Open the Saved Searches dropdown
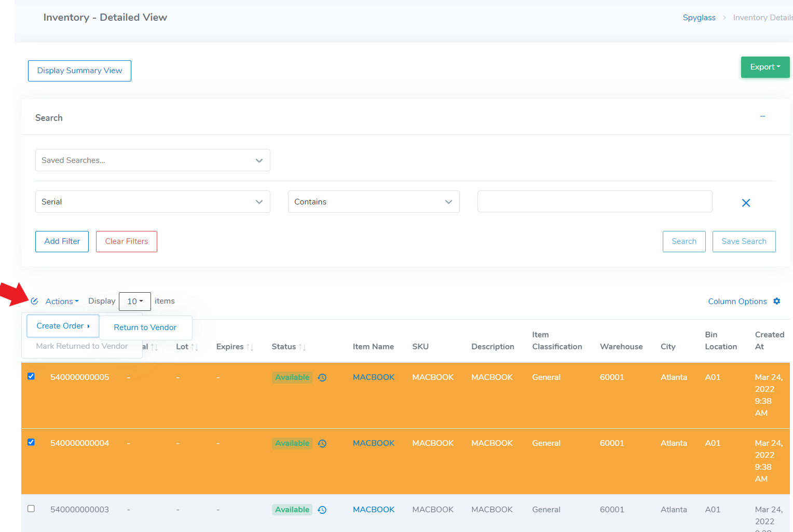This screenshot has height=532, width=793. [x=153, y=160]
